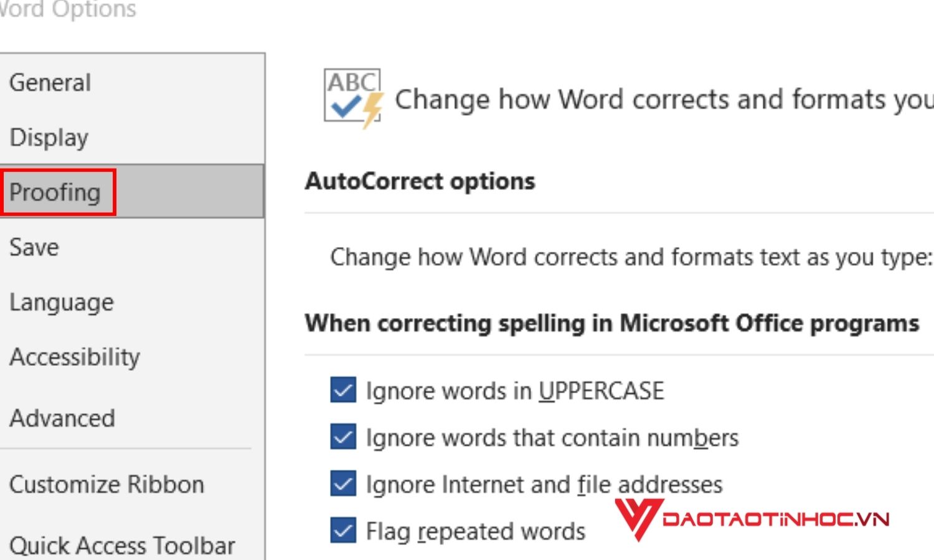Open the Advanced options category

[62, 418]
